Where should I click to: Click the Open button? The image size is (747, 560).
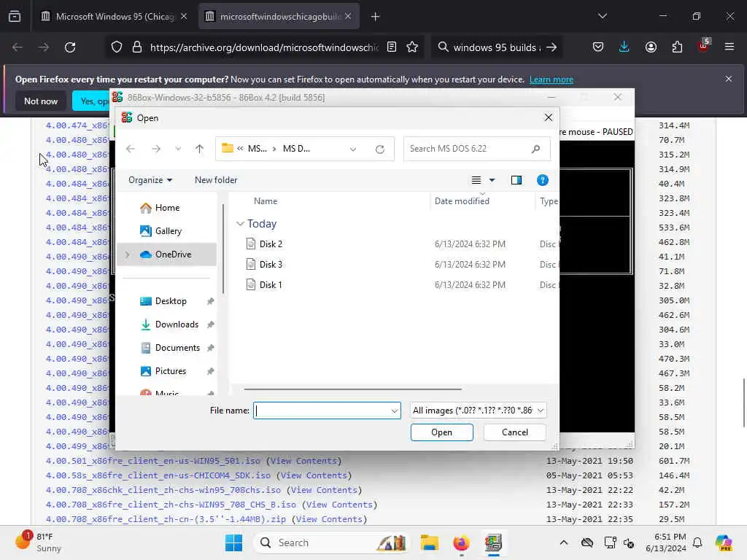[441, 432]
